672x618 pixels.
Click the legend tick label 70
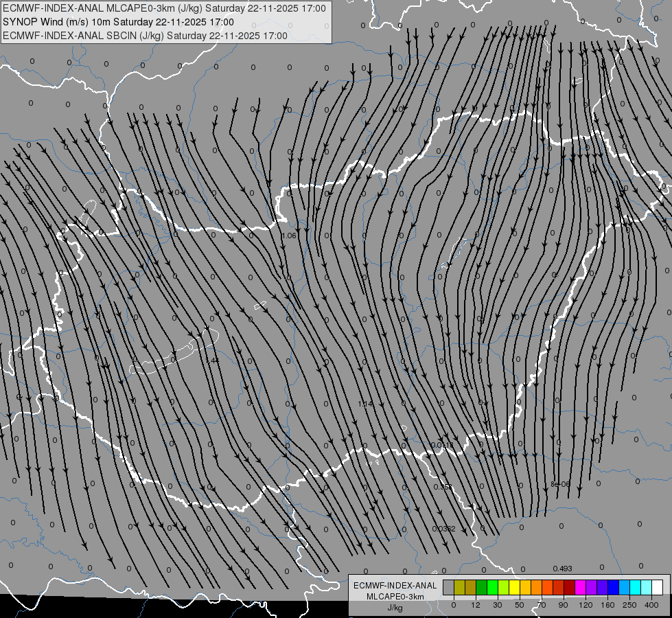(542, 605)
